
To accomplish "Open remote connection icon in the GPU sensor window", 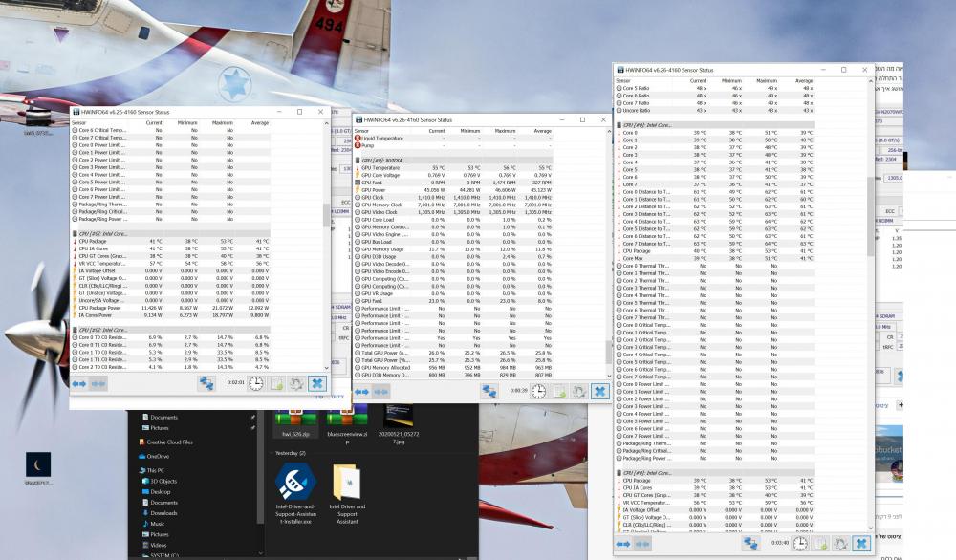I will tap(489, 392).
